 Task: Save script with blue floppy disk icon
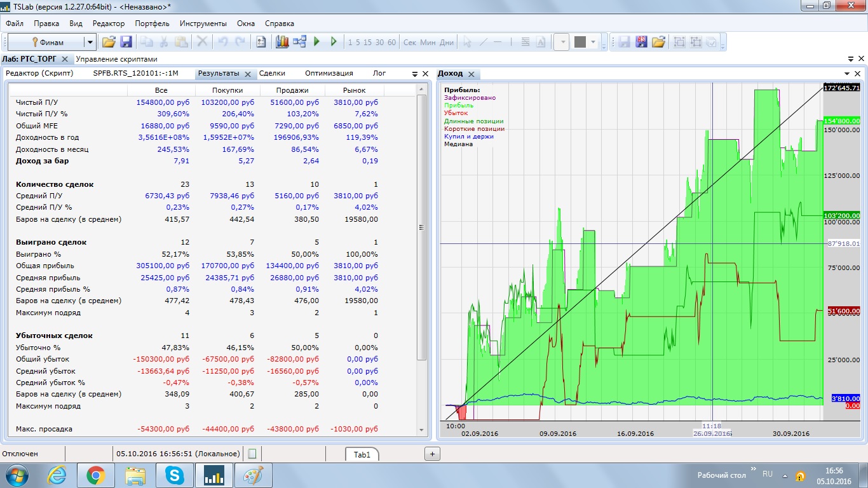(126, 42)
